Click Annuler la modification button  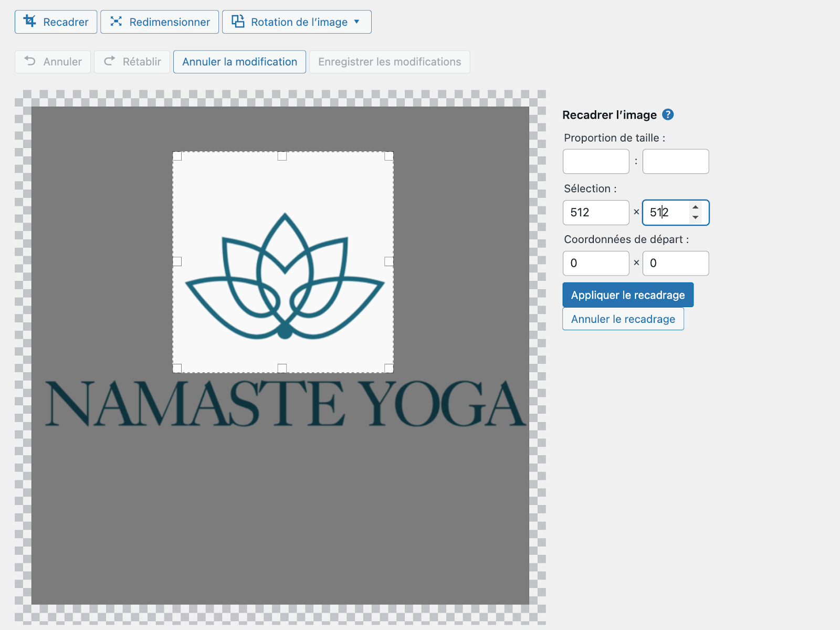(239, 62)
